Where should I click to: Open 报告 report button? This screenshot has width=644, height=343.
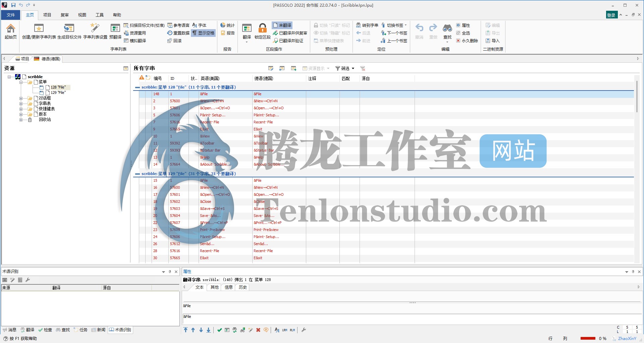pos(227,33)
